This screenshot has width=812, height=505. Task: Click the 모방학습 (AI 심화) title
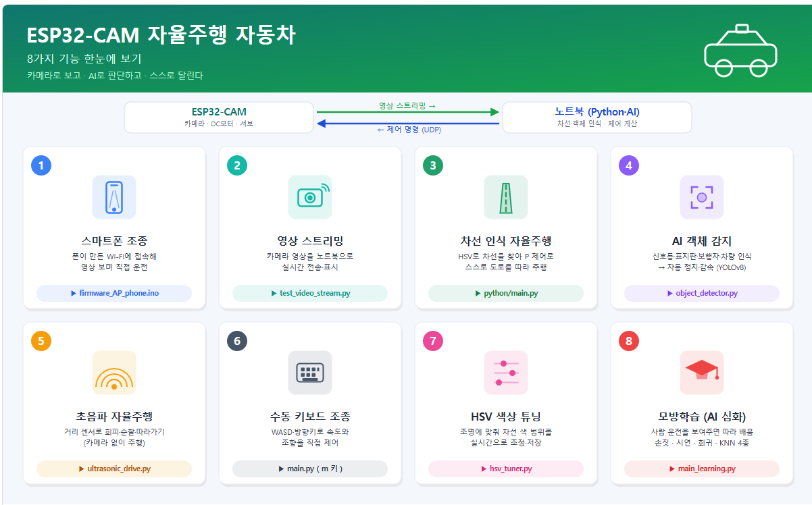pyautogui.click(x=702, y=417)
